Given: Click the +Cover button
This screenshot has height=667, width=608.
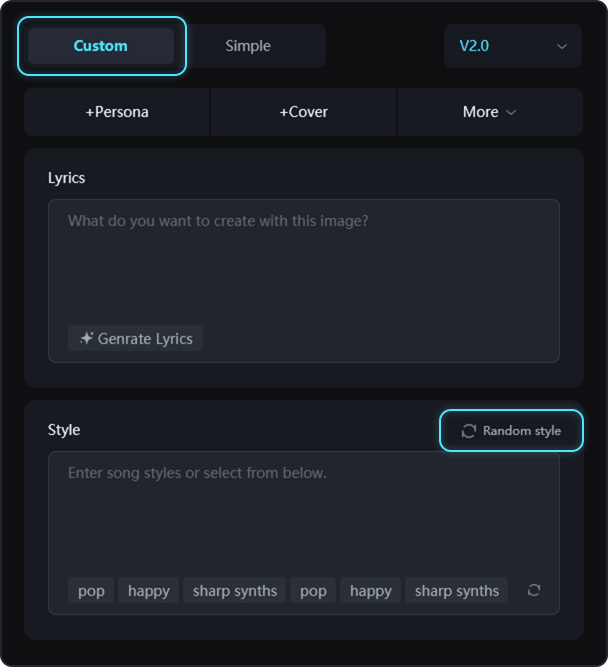Looking at the screenshot, I should 303,112.
